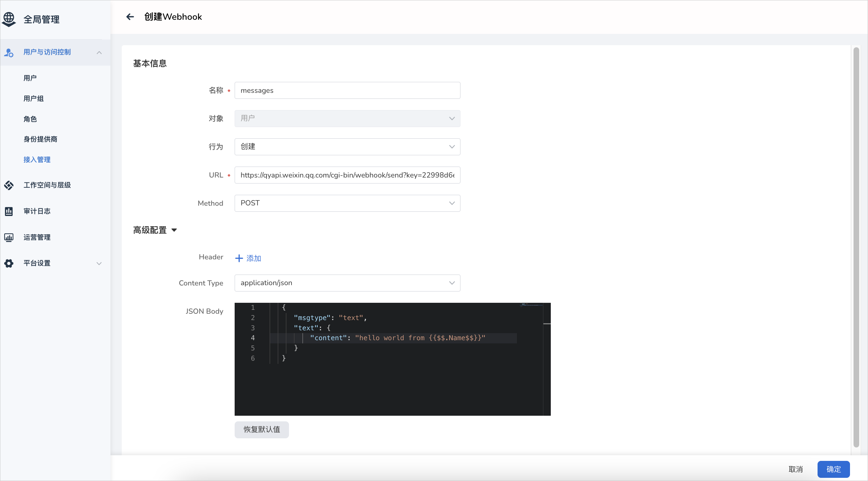
Task: Collapse the 用户与访问控制 menu chevron
Action: pyautogui.click(x=99, y=53)
